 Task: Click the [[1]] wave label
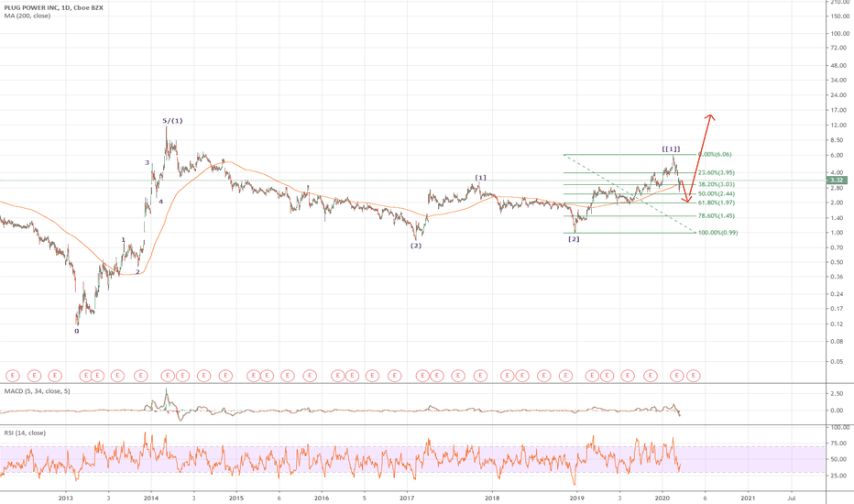(671, 149)
